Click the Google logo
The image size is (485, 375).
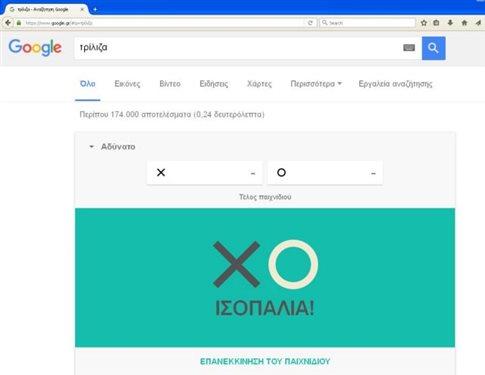point(35,48)
